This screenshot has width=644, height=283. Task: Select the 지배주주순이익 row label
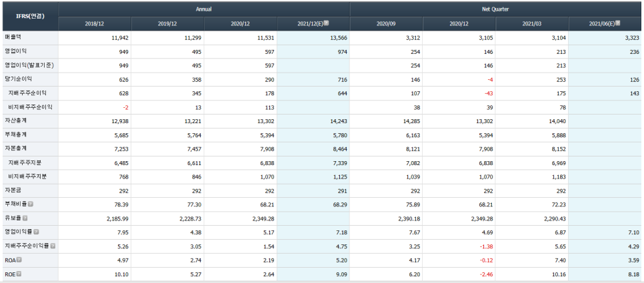pos(27,93)
